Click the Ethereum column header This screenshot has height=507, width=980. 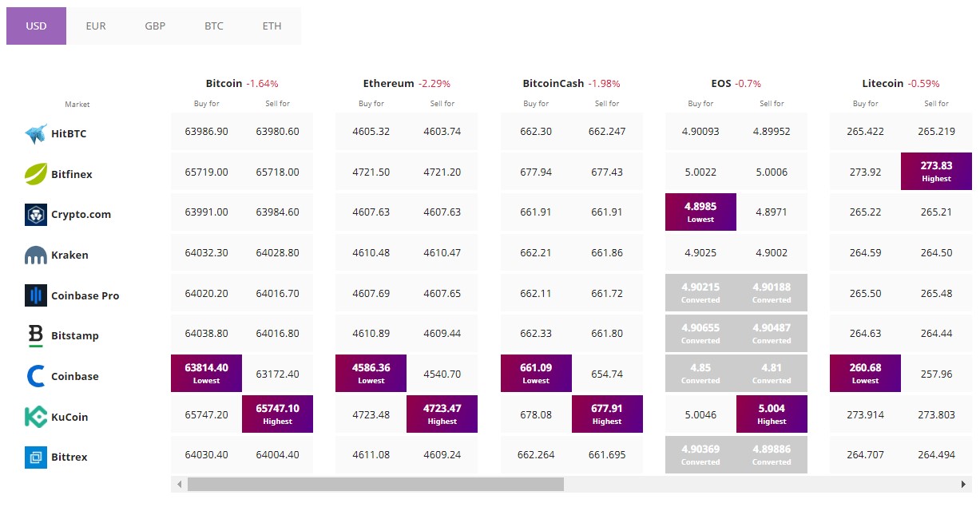pos(388,83)
